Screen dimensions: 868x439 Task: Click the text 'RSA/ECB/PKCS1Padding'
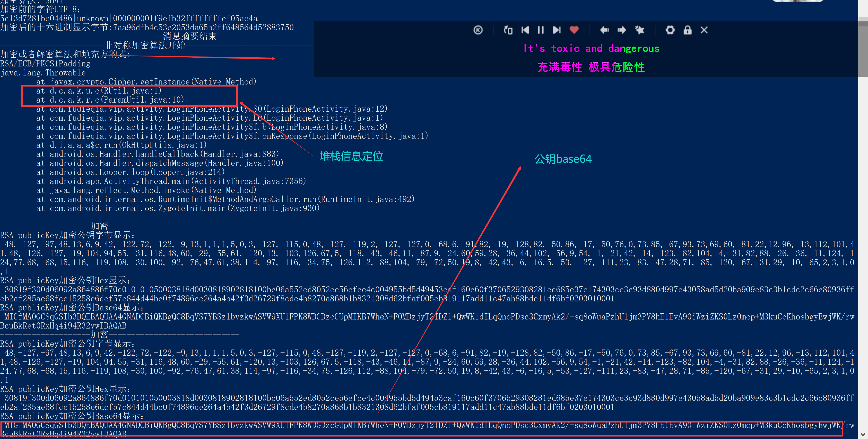point(45,64)
